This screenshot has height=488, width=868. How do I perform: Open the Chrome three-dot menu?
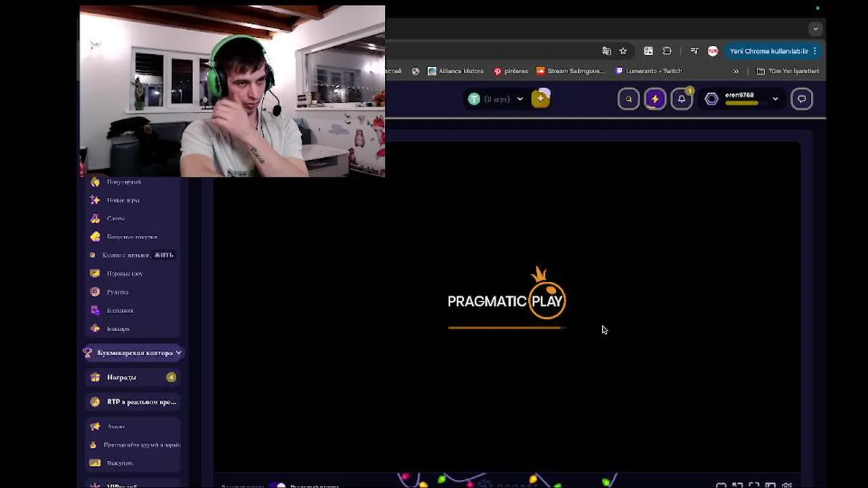click(x=815, y=51)
